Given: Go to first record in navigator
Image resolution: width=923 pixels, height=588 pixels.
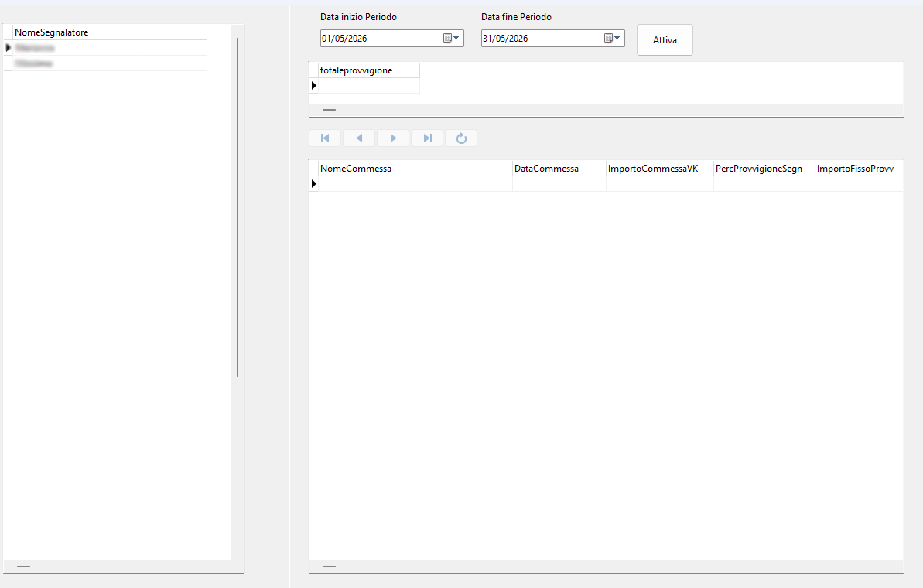Looking at the screenshot, I should click(x=325, y=138).
